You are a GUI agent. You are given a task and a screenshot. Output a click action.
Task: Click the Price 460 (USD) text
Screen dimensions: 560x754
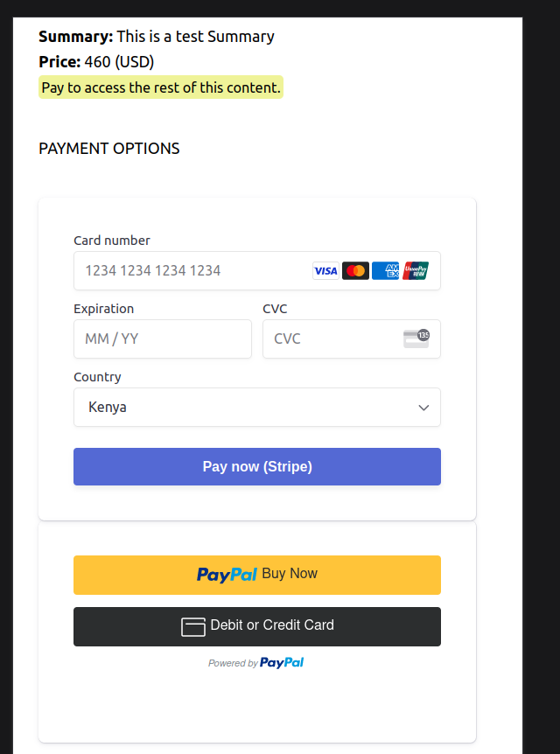pyautogui.click(x=96, y=62)
